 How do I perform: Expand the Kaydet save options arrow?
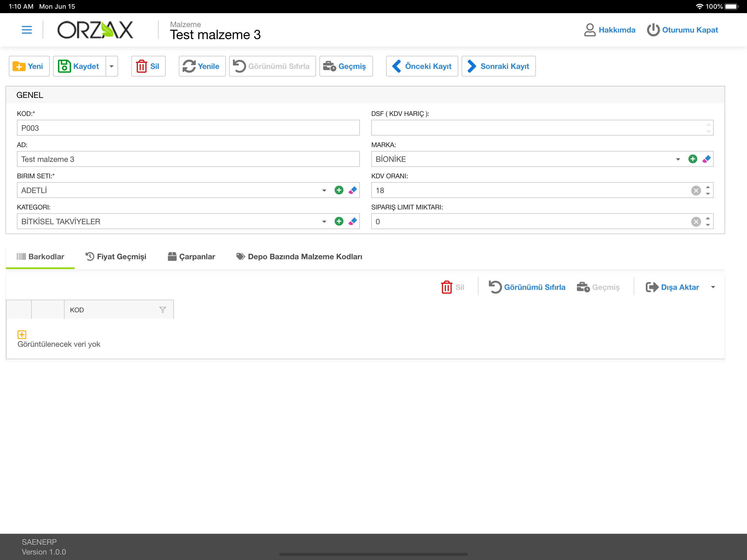(x=112, y=66)
